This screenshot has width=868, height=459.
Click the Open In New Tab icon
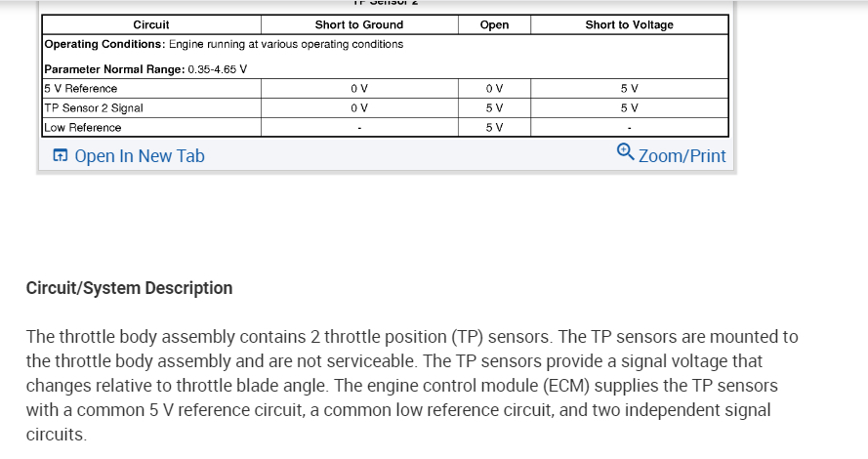[60, 156]
